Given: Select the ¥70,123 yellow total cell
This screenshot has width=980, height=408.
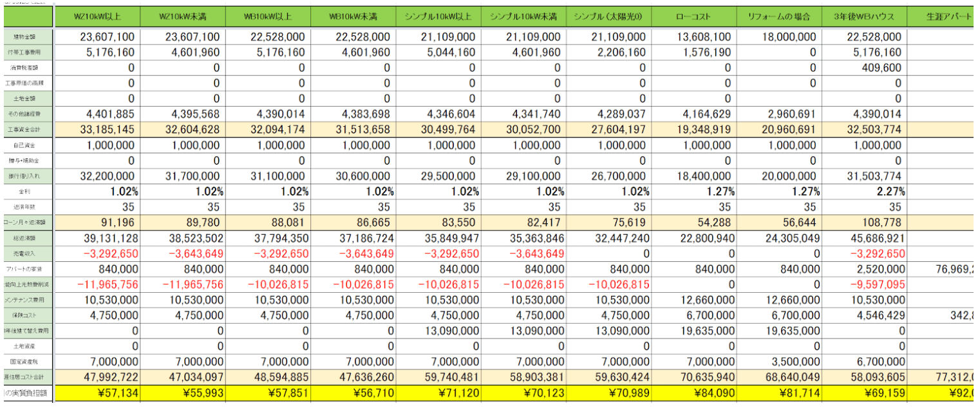Looking at the screenshot, I should click(x=522, y=392).
